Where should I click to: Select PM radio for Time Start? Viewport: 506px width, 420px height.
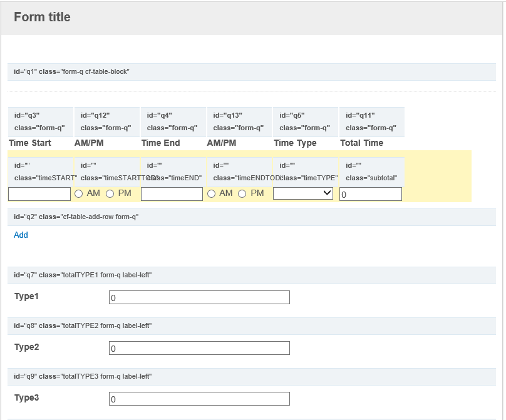[110, 194]
